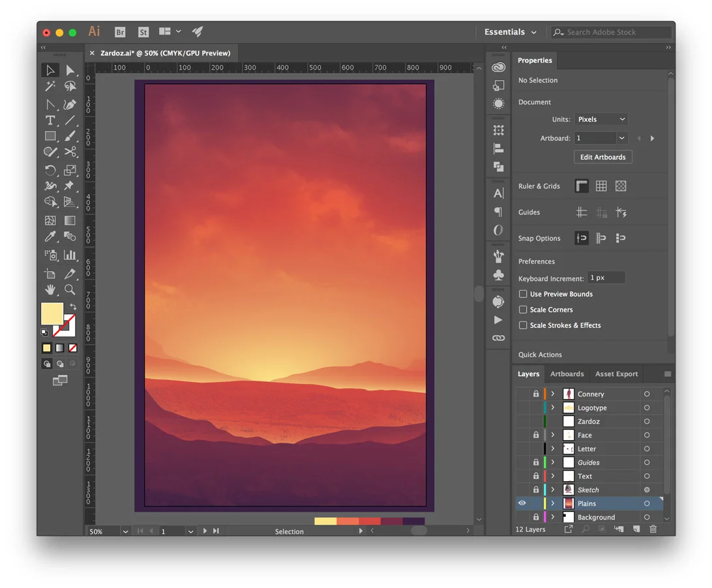
Task: Activate the Hand tool
Action: coord(50,289)
